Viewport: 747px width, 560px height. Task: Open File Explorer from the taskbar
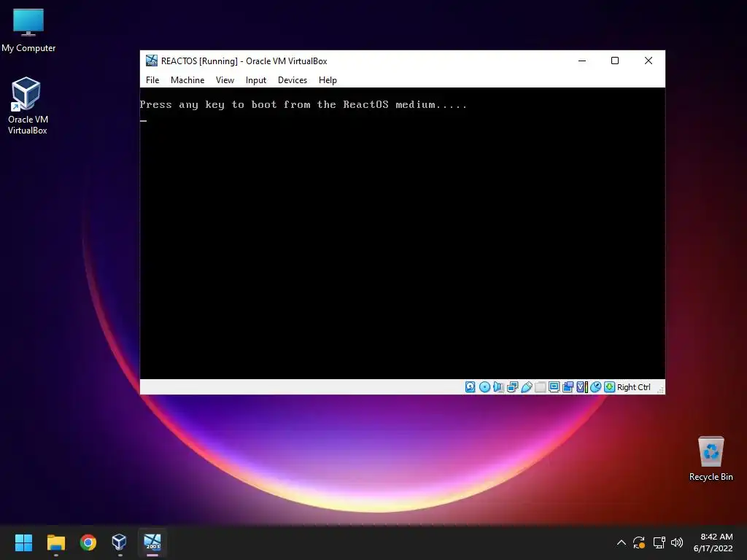(55, 542)
